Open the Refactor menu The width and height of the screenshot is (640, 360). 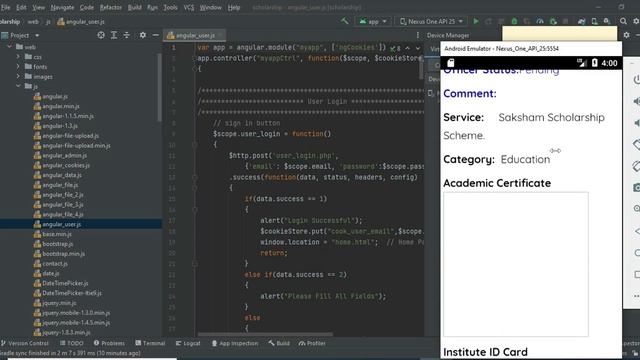coord(111,7)
